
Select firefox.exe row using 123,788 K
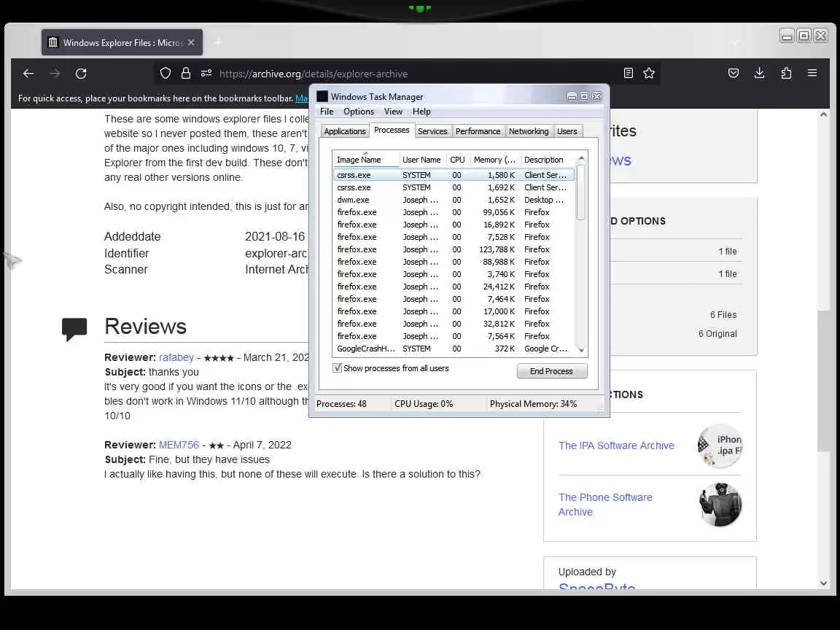coord(454,249)
